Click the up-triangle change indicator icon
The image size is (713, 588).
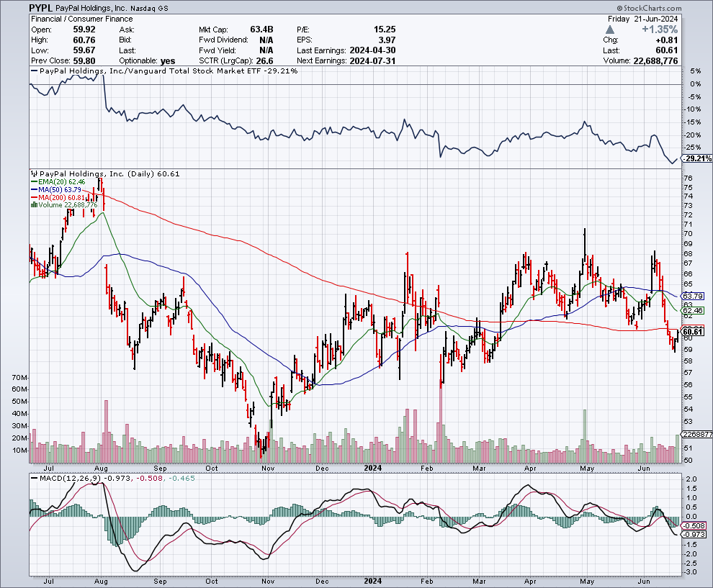pyautogui.click(x=610, y=30)
